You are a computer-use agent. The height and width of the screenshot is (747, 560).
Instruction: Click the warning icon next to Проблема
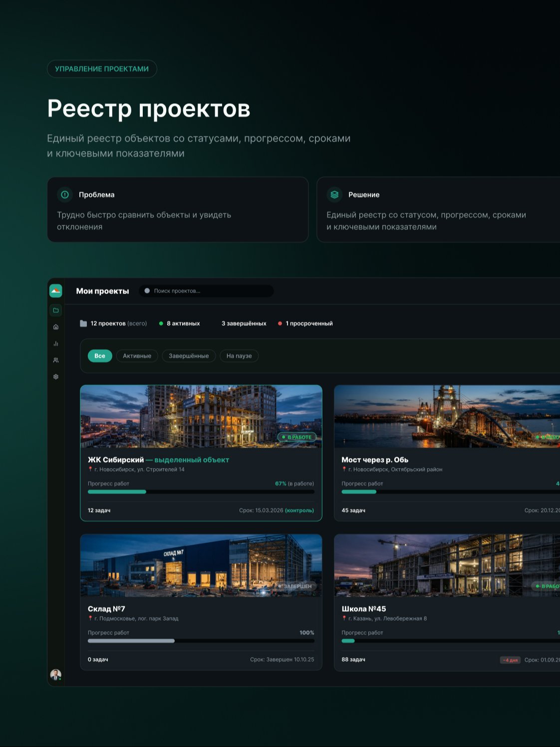pyautogui.click(x=65, y=195)
